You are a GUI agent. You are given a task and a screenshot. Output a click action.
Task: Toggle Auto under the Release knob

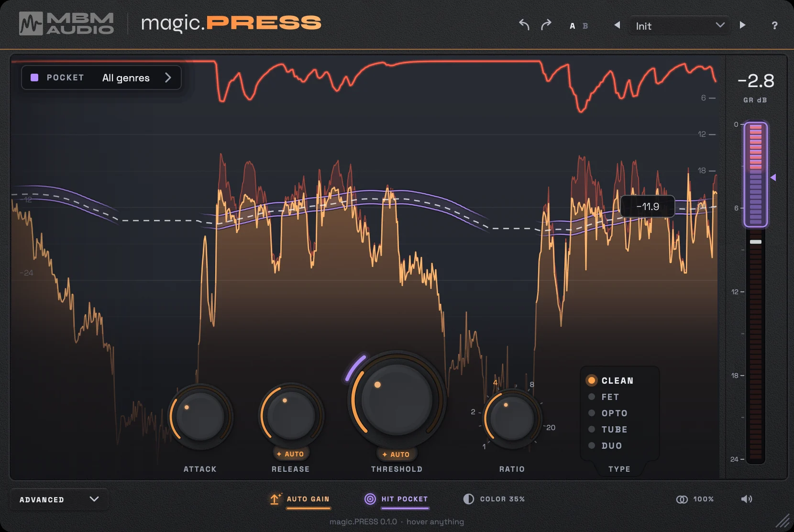coord(291,454)
